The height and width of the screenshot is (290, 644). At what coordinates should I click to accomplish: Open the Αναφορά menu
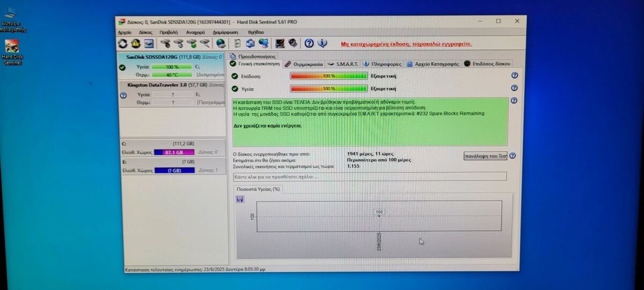pos(195,32)
